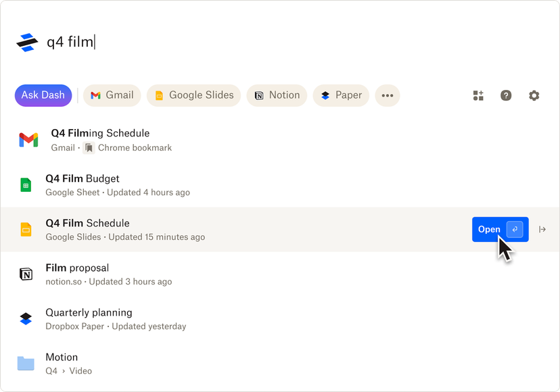This screenshot has height=392, width=560.
Task: Open the settings gear
Action: pos(534,95)
